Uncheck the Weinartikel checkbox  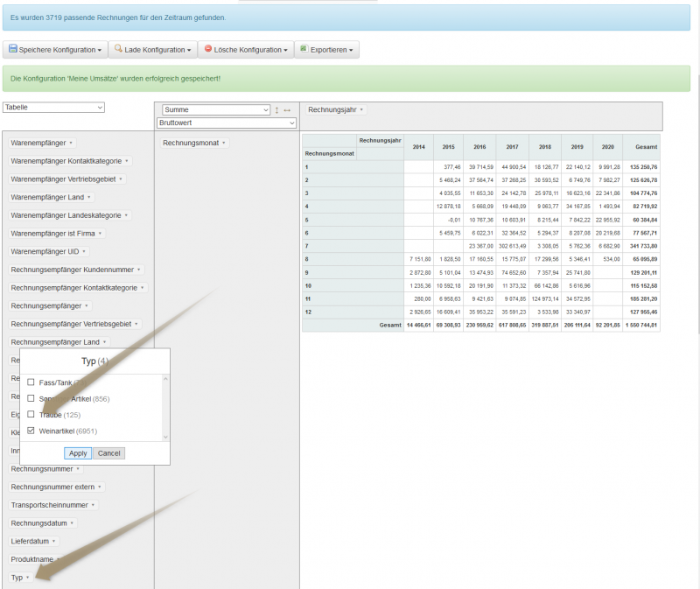pos(31,431)
